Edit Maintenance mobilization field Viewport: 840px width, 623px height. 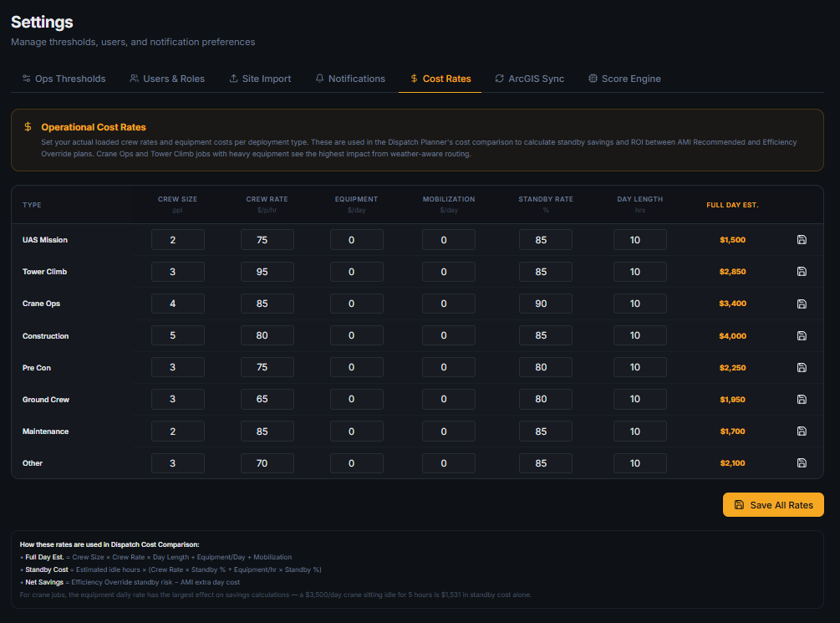click(x=449, y=431)
